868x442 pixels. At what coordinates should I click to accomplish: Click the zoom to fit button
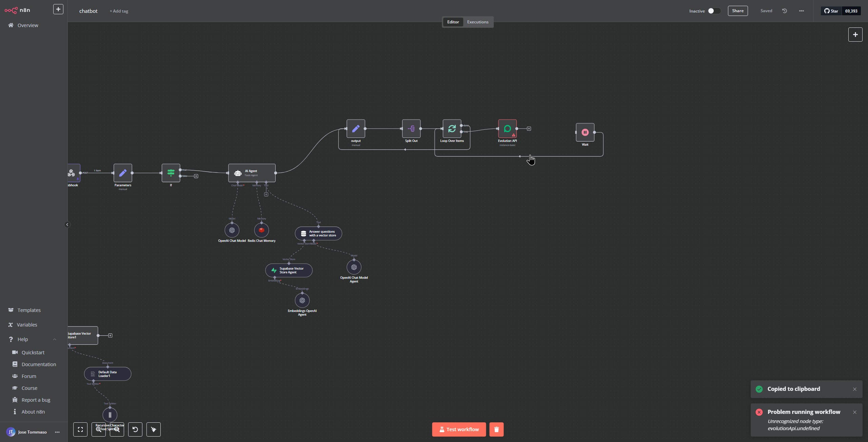click(80, 429)
